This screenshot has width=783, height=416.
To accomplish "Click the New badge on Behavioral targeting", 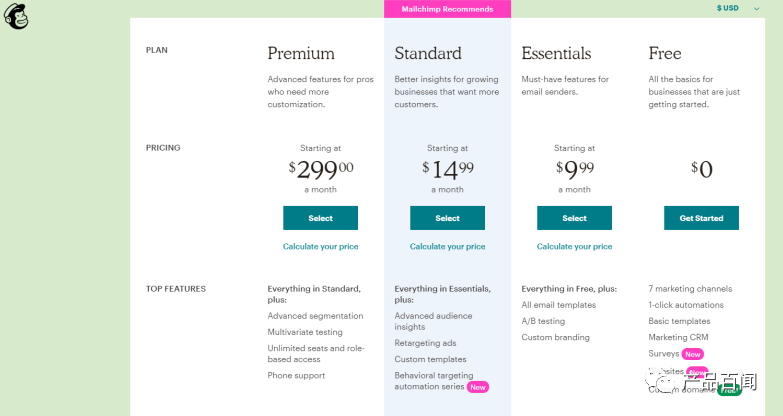I will [x=477, y=387].
